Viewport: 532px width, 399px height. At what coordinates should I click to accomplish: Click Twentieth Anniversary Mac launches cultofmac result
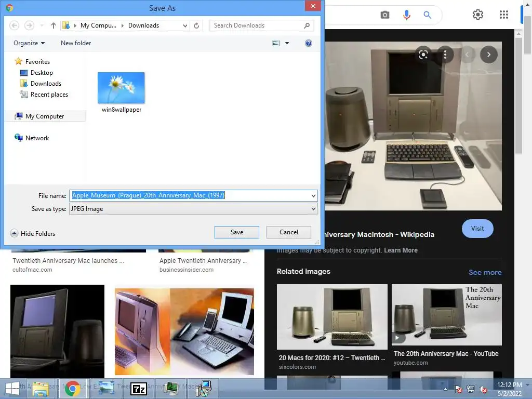coord(68,261)
